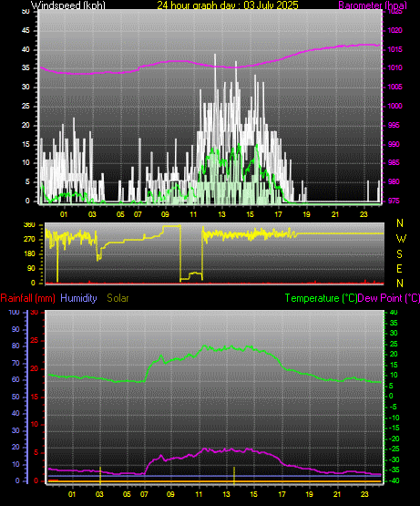Click the green -40 on temperature axis
Viewport: 420px width, 506px height.
(x=394, y=480)
